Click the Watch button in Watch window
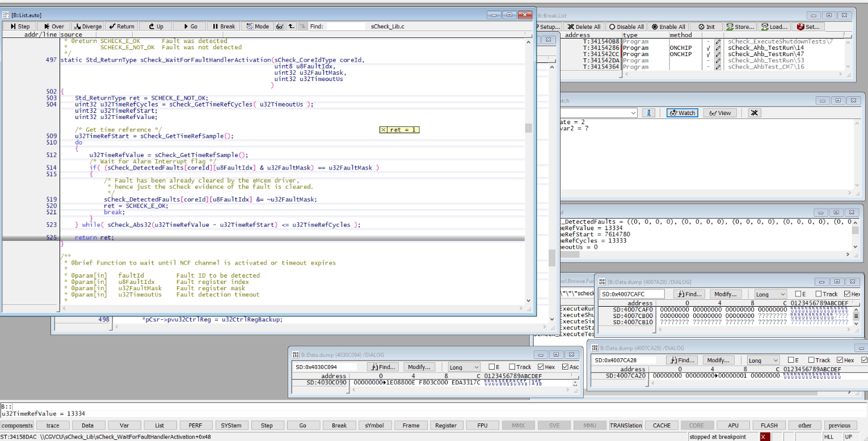 click(x=682, y=113)
